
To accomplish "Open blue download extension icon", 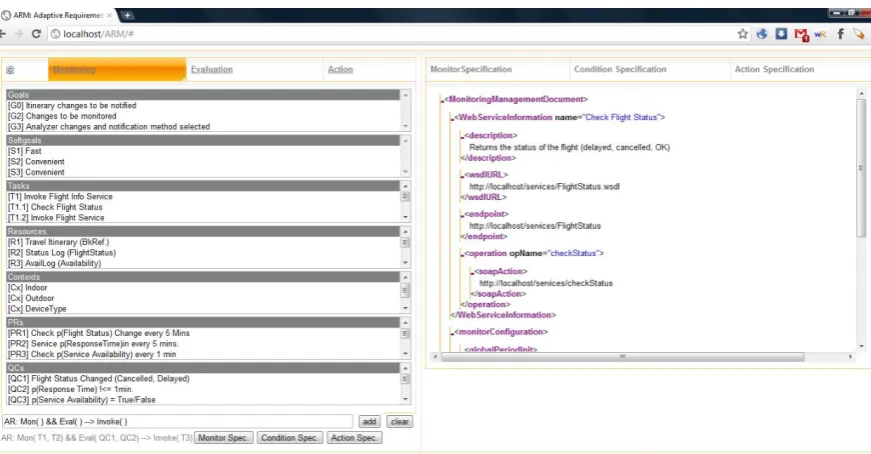I will (781, 34).
